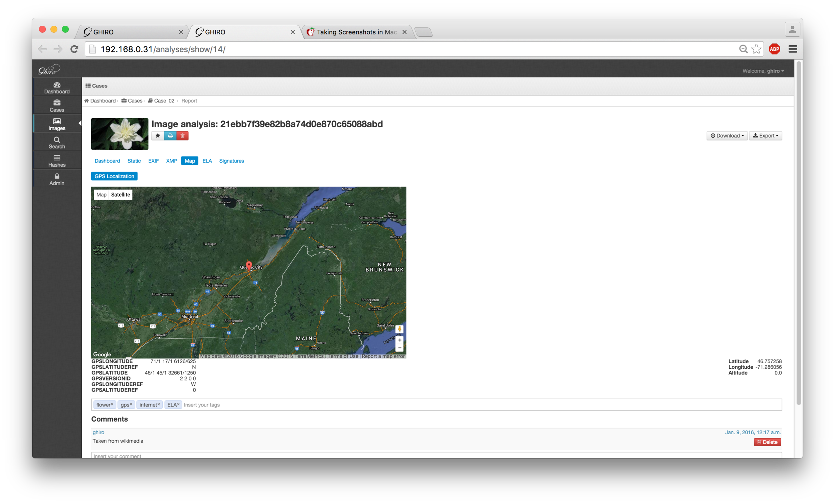Click the Terms of Use map link
The width and height of the screenshot is (835, 504).
pos(343,356)
